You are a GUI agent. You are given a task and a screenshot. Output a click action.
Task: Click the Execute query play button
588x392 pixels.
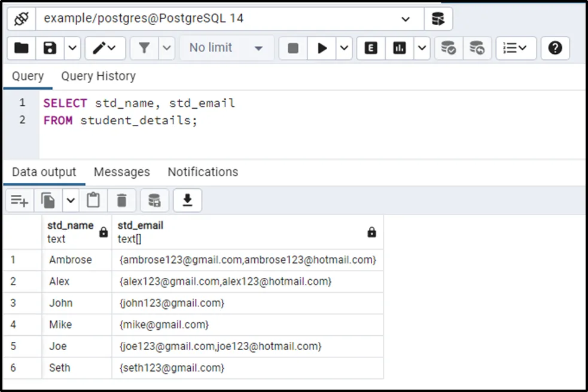[322, 48]
